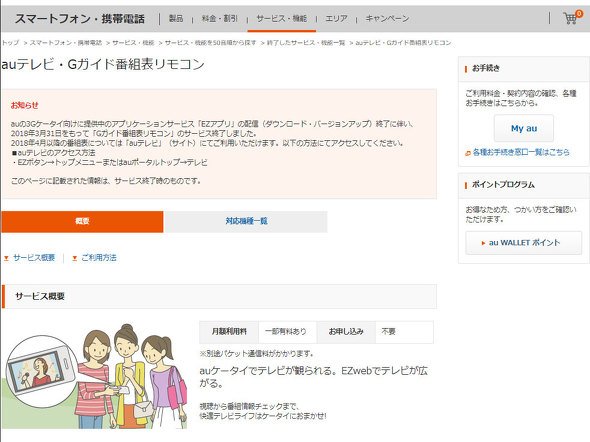
Task: Open 料金・割引 navigation item
Action: click(x=220, y=18)
